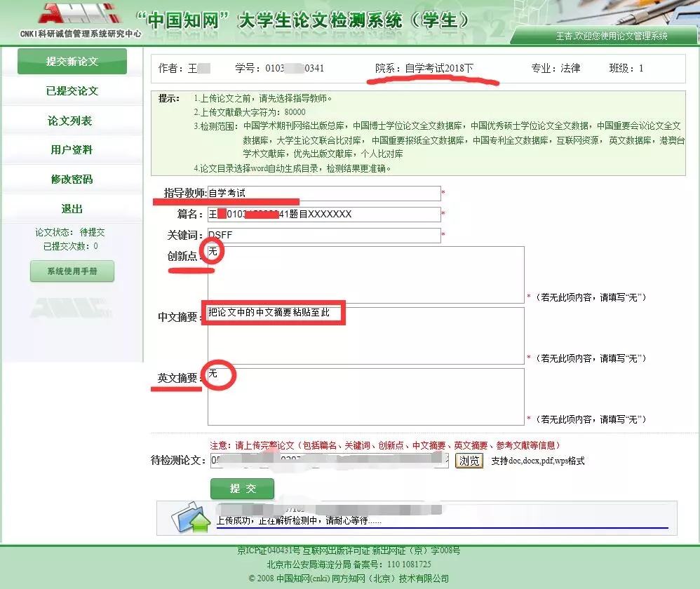This screenshot has height=589, width=700.
Task: Open 提交新论文 menu item
Action: click(x=72, y=62)
